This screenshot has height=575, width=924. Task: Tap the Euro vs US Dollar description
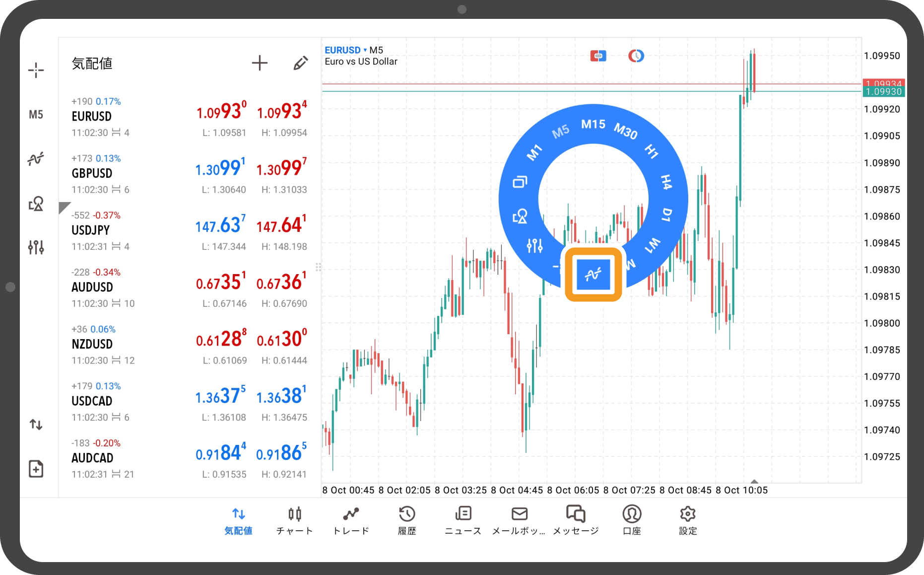(x=361, y=62)
